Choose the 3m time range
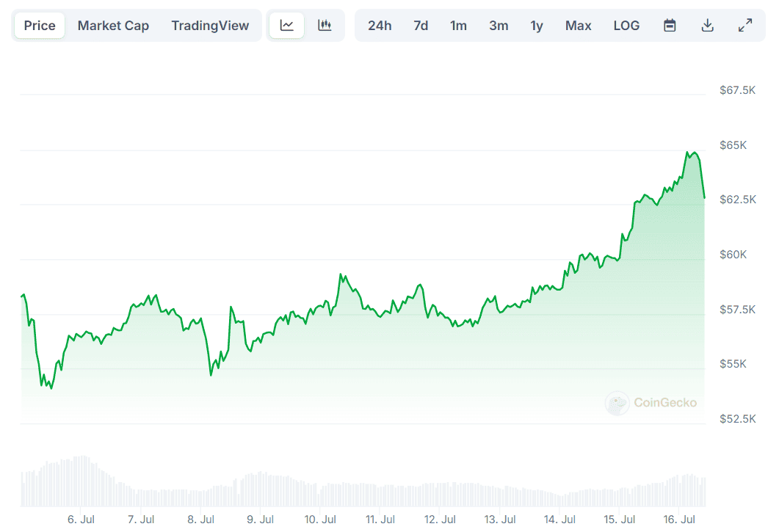 click(x=499, y=26)
